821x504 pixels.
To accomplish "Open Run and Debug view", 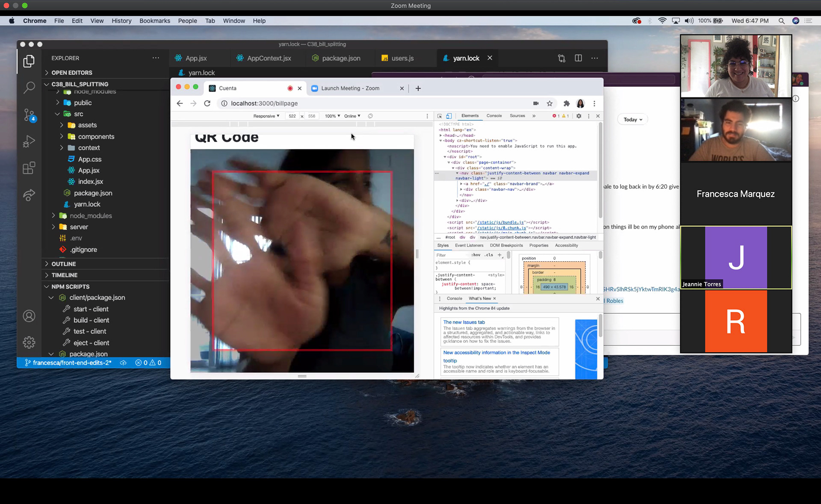I will point(29,141).
